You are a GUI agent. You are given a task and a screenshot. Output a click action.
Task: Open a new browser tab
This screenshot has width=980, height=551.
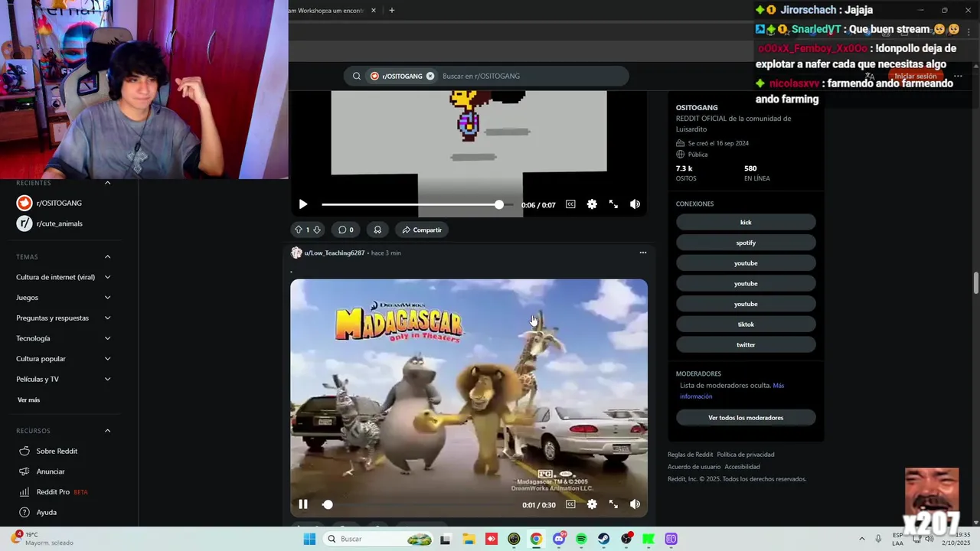(392, 11)
